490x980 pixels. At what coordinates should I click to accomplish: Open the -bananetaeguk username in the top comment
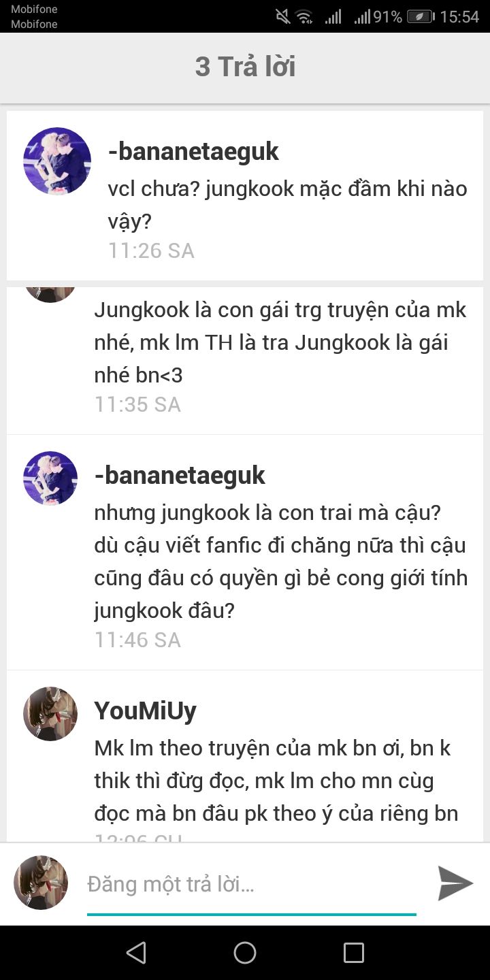click(193, 151)
